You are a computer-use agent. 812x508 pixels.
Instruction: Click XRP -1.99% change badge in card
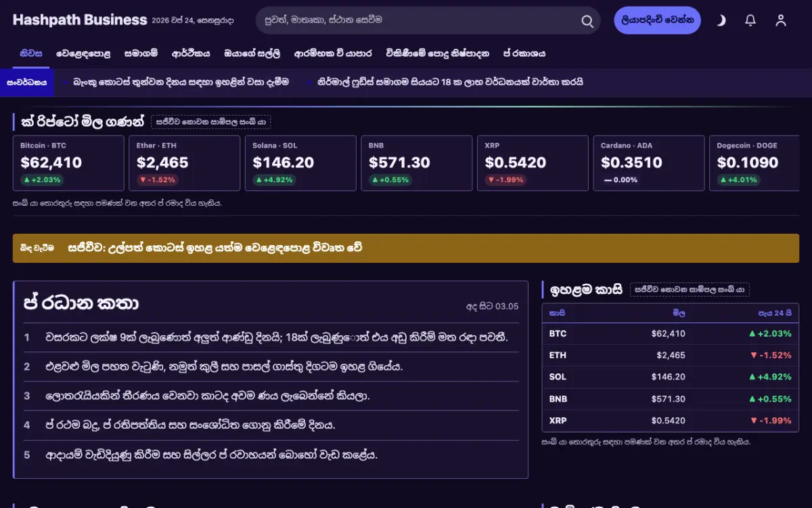[x=506, y=180]
